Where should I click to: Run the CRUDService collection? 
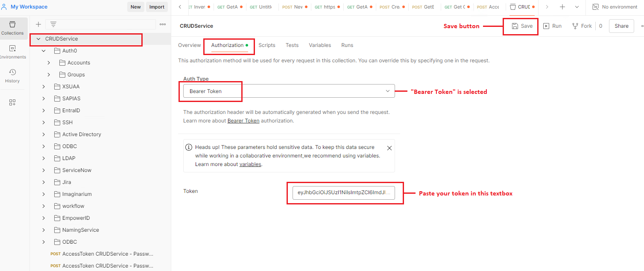tap(552, 26)
